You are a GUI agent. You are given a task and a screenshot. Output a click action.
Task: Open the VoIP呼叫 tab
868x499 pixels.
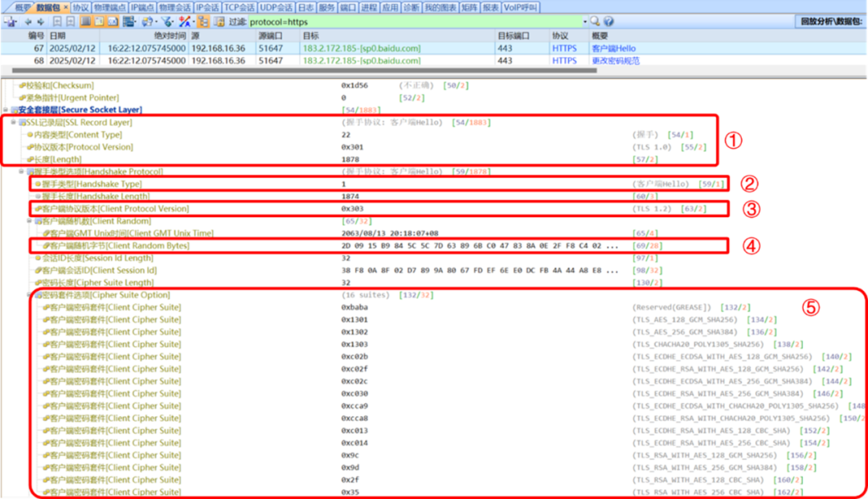[522, 7]
